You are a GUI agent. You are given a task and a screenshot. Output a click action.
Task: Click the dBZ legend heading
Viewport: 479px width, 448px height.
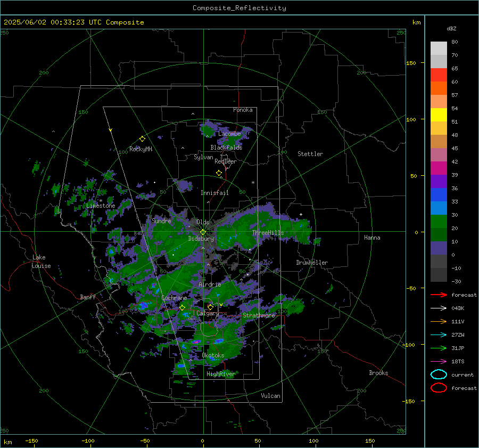(451, 29)
